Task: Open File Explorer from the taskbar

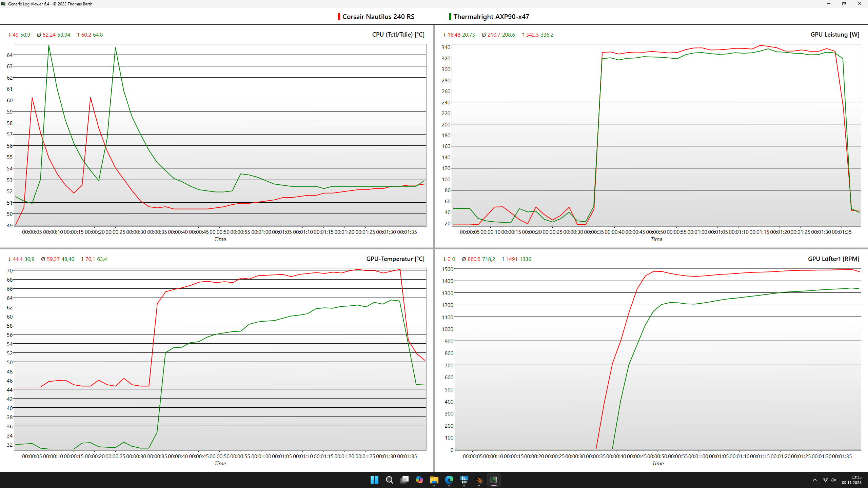Action: click(x=434, y=480)
